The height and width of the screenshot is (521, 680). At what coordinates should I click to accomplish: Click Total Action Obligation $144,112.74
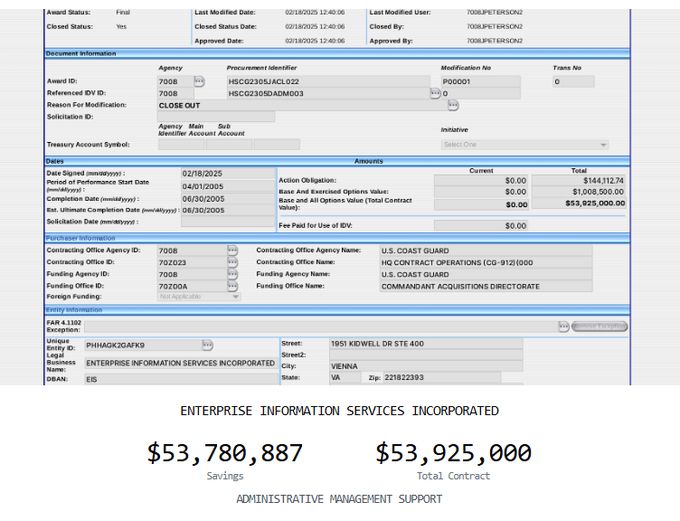(579, 180)
